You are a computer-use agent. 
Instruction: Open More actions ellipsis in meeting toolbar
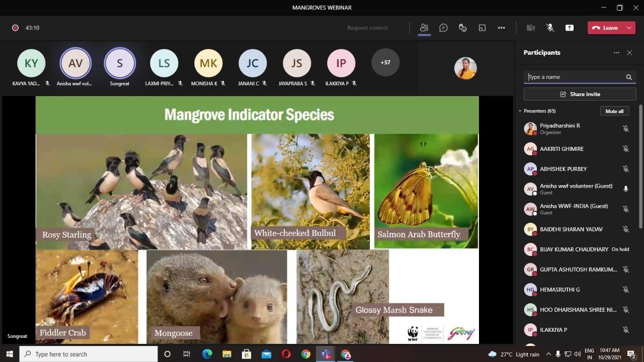point(501,28)
